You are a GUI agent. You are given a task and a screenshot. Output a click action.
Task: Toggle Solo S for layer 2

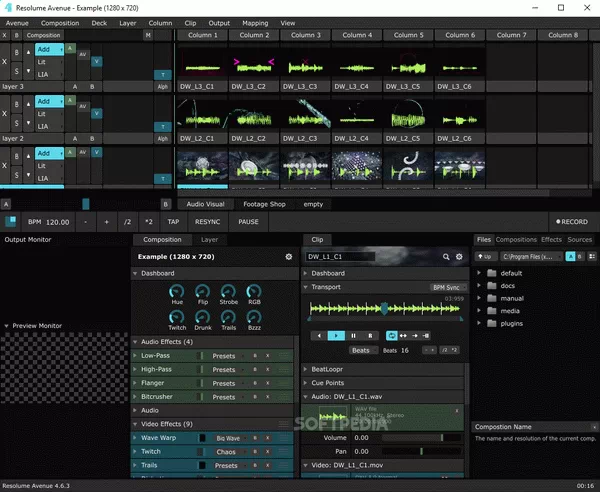coord(16,123)
